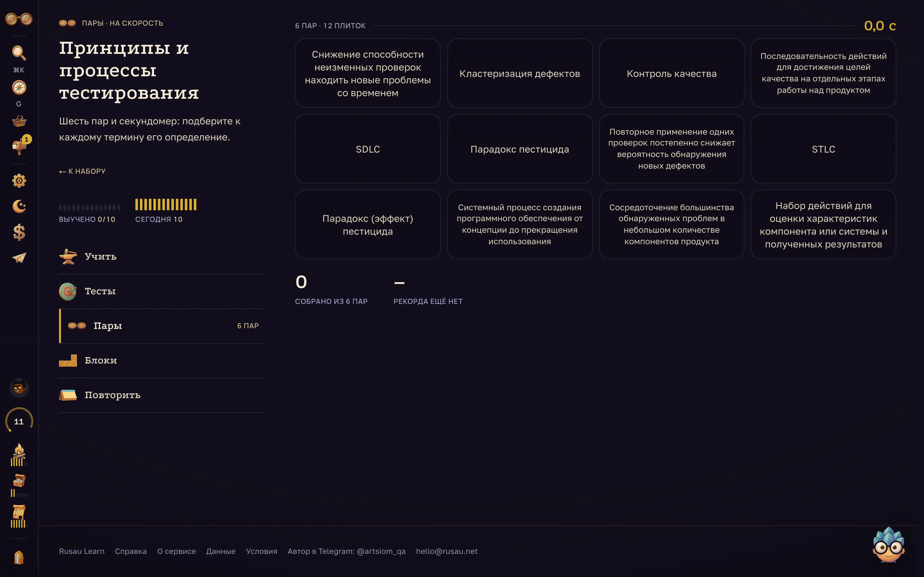Open the mascot helper in bottom corner

(x=888, y=545)
